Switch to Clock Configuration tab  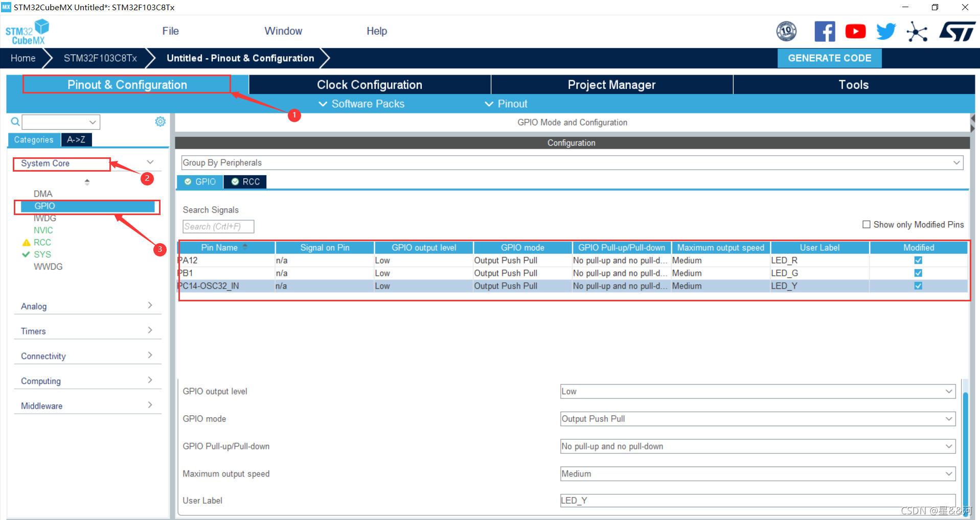(x=370, y=85)
